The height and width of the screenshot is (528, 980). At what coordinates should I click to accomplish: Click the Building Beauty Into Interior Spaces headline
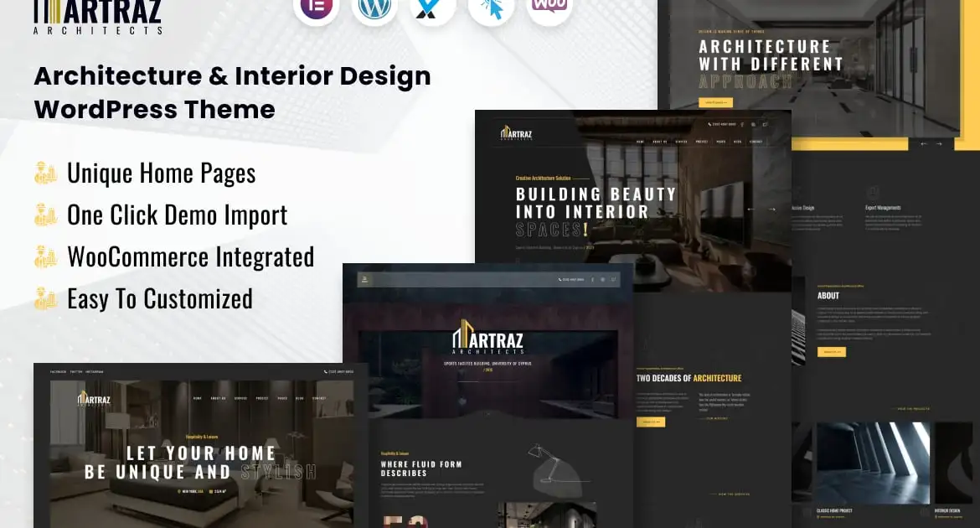click(596, 212)
